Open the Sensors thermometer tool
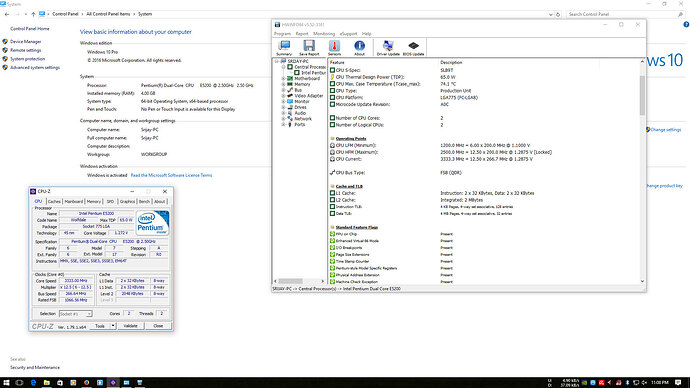The image size is (690, 388). pos(334,48)
